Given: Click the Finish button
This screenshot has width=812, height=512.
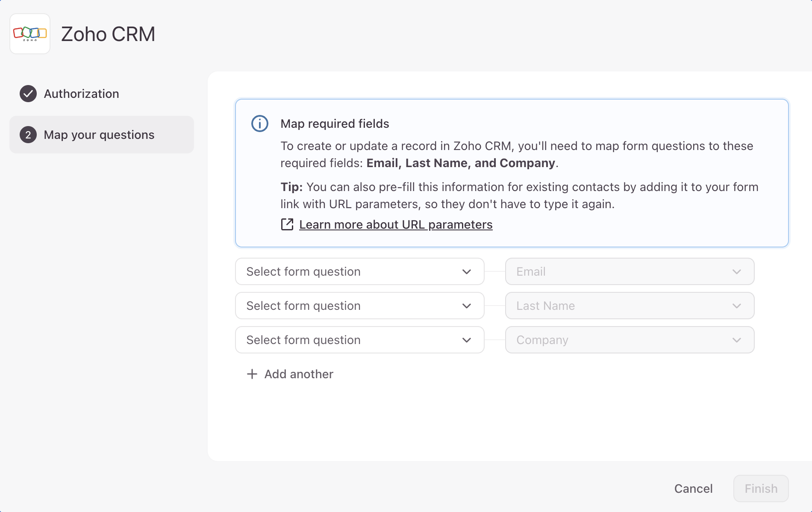Looking at the screenshot, I should point(761,488).
